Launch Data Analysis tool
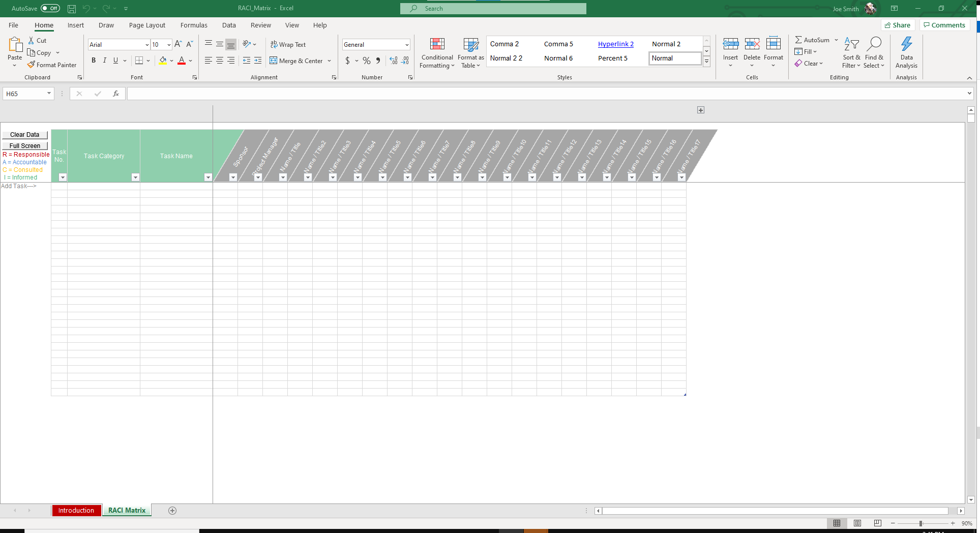980x533 pixels. click(906, 53)
